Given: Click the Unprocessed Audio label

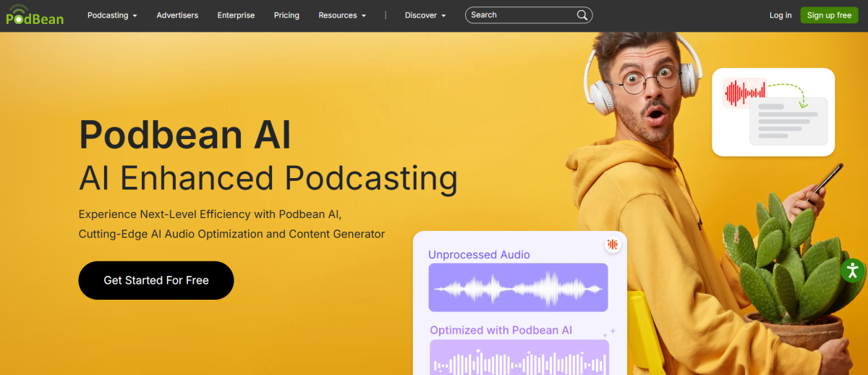Looking at the screenshot, I should [x=479, y=255].
